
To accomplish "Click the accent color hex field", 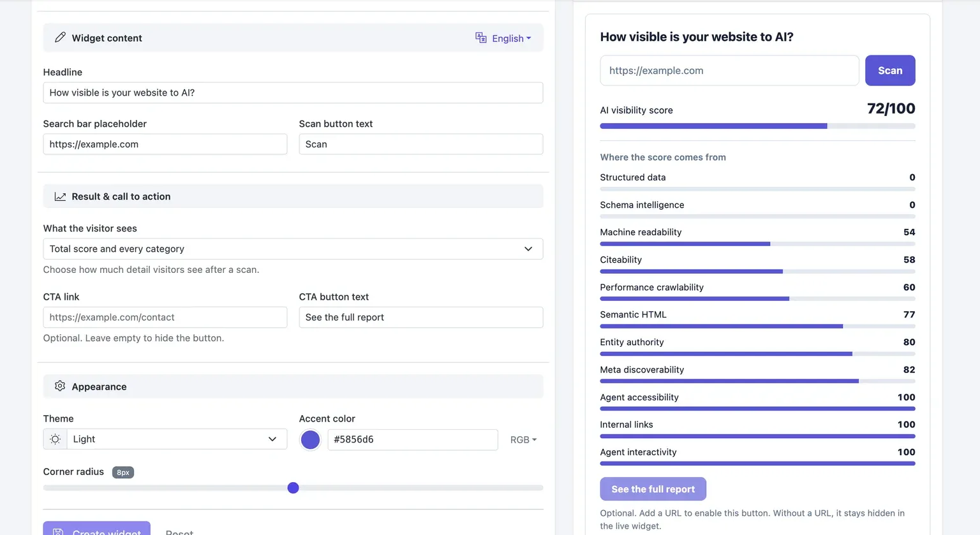I will [413, 439].
